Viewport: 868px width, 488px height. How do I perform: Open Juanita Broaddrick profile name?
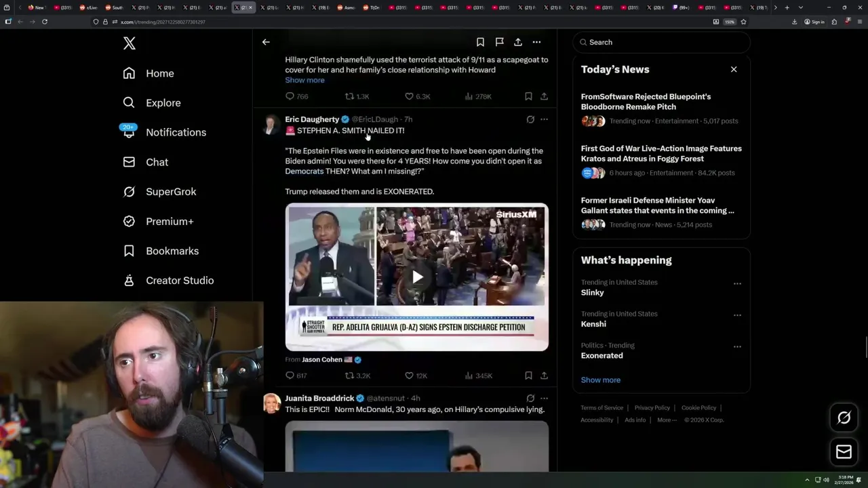[319, 399]
